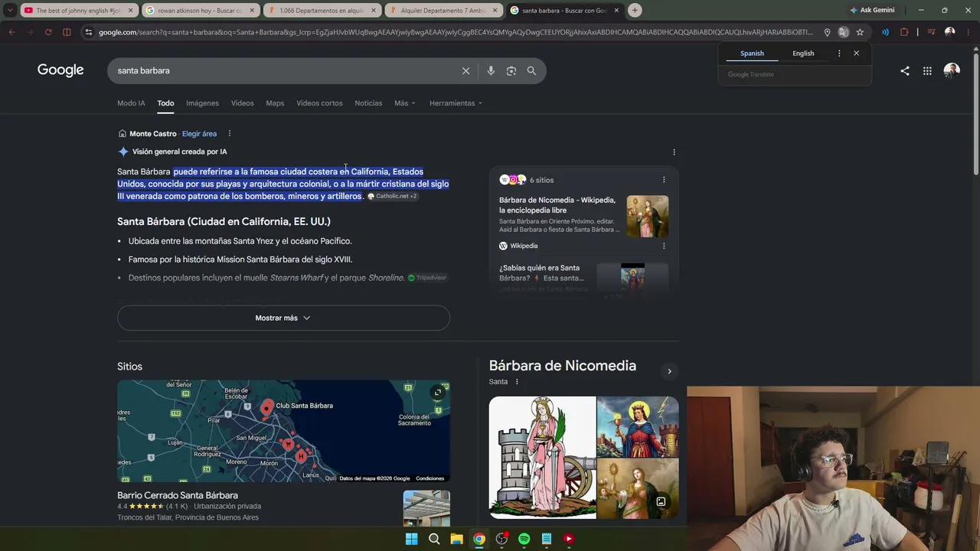Click the Google Translate icon in address bar
The height and width of the screenshot is (551, 980).
[x=843, y=32]
